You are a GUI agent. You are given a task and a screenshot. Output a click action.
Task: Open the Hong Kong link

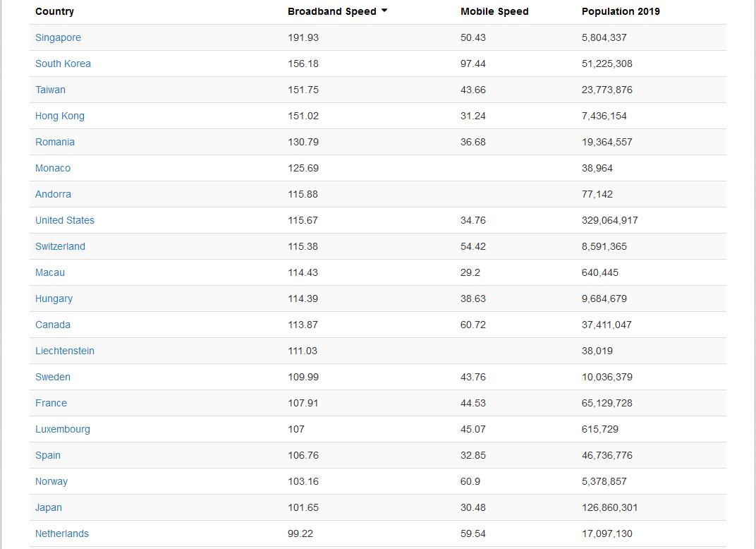[59, 116]
